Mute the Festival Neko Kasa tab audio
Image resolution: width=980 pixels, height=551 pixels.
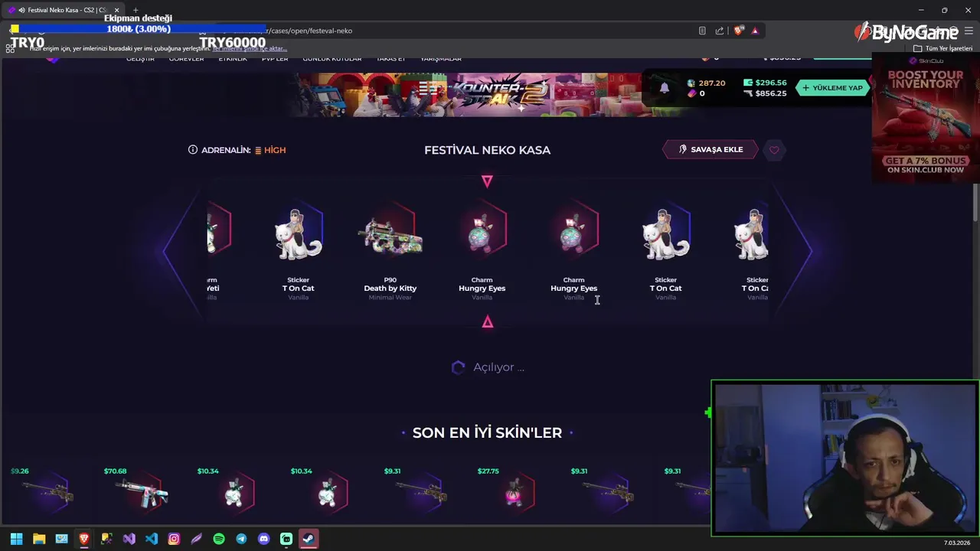21,10
